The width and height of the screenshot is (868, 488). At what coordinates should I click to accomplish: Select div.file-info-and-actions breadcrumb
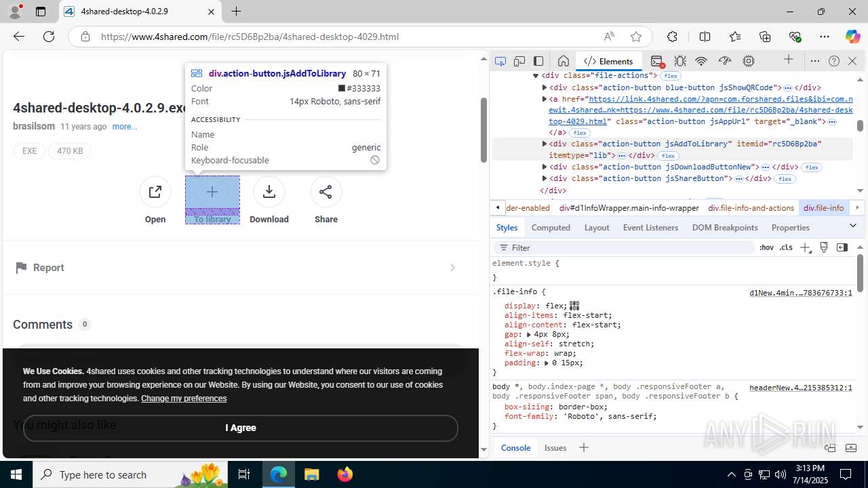[x=751, y=208]
